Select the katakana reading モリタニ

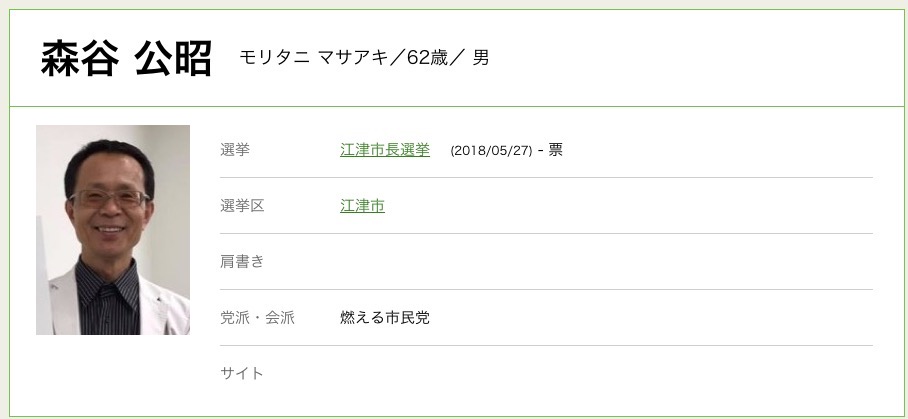click(274, 58)
